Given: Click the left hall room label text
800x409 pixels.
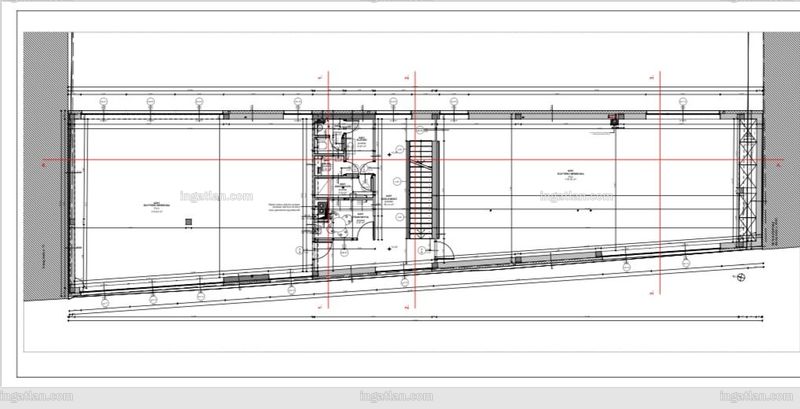Looking at the screenshot, I should pyautogui.click(x=157, y=206).
